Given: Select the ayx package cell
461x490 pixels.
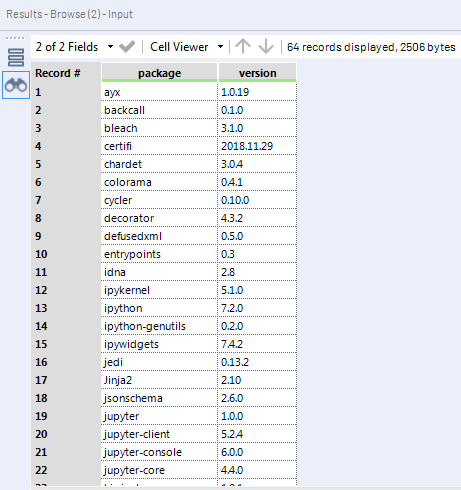Looking at the screenshot, I should click(159, 92).
